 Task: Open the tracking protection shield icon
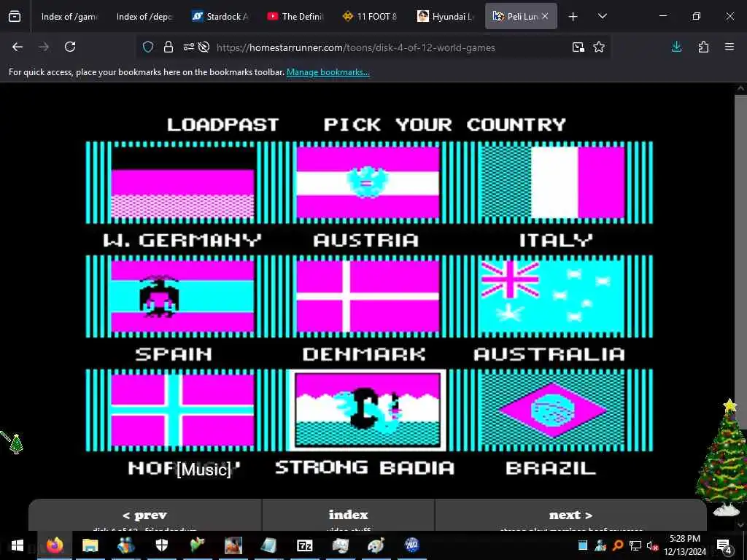pyautogui.click(x=148, y=47)
